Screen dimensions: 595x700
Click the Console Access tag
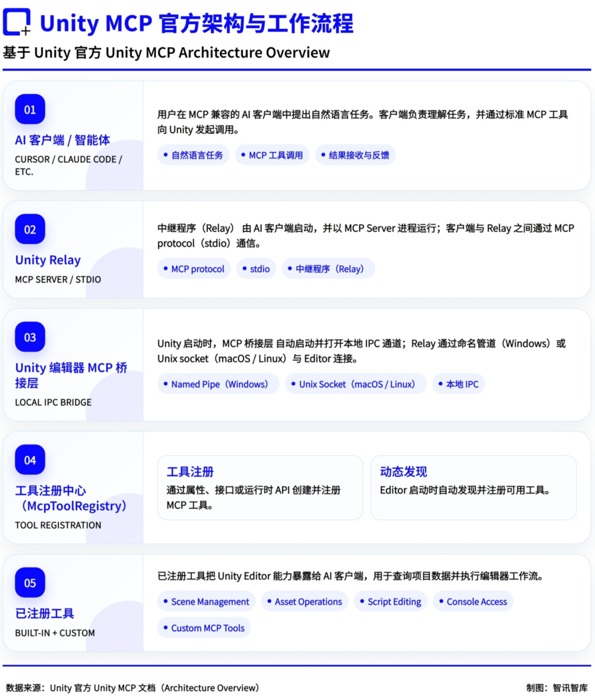(473, 602)
